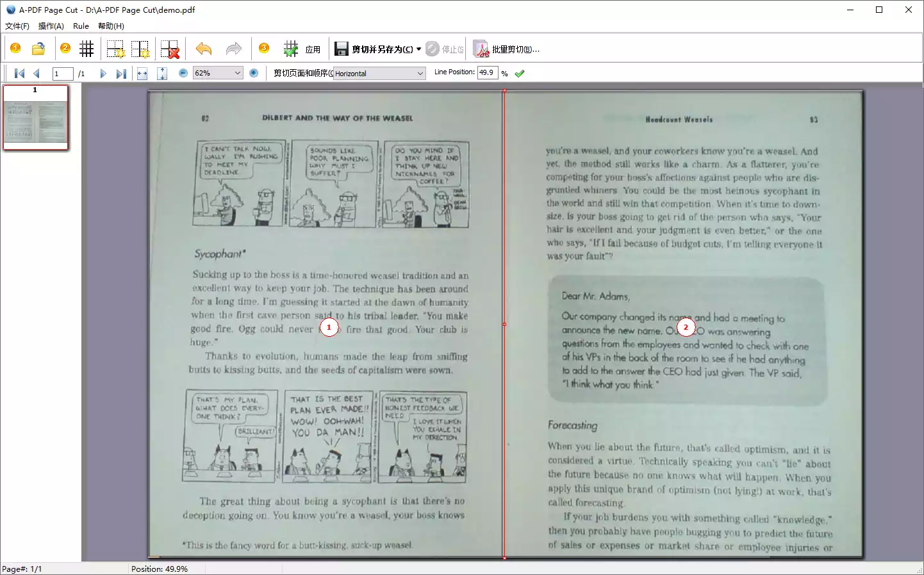Undo the last action

(x=204, y=49)
